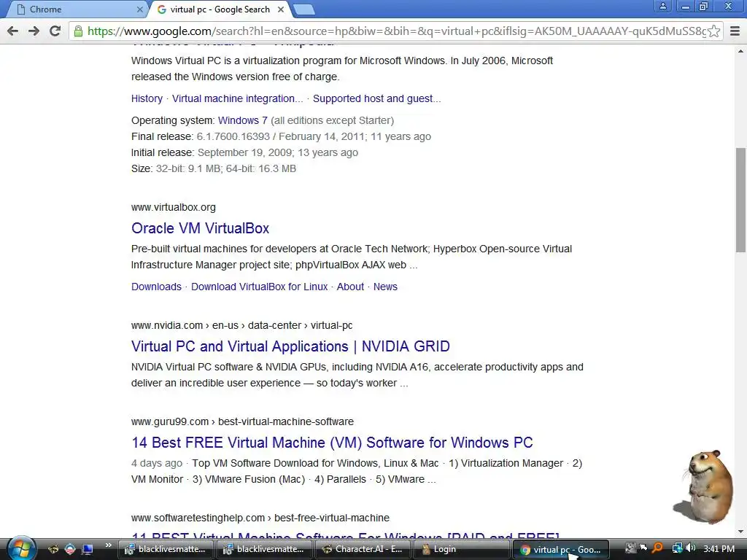Bookmark this page with the star icon
747x560 pixels.
713,31
